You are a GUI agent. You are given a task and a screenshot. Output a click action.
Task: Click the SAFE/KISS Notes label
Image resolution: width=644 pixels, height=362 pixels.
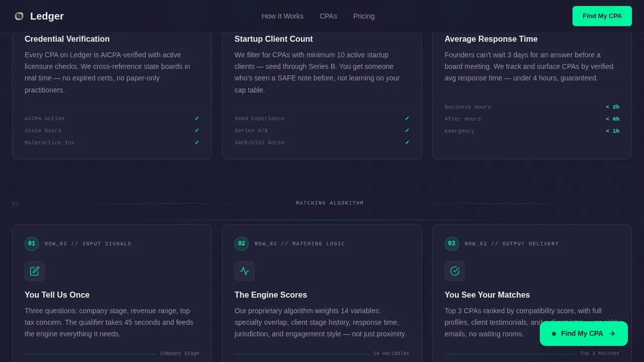click(259, 143)
